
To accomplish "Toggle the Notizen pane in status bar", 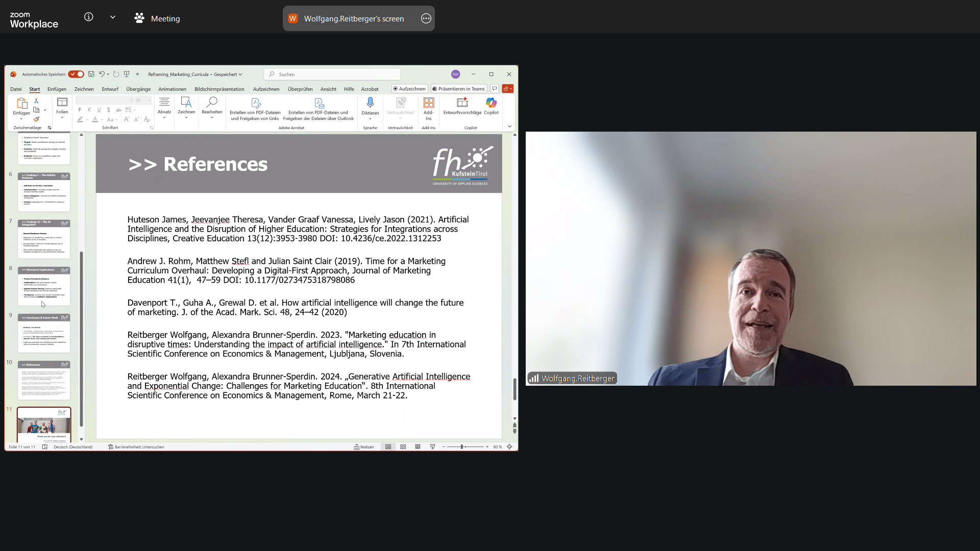I will point(364,447).
